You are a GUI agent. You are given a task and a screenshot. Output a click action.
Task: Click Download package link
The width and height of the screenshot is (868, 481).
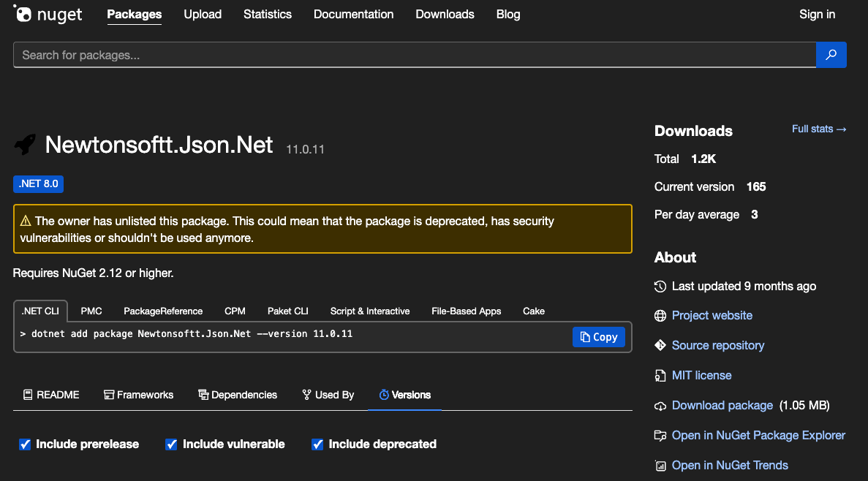pos(722,406)
